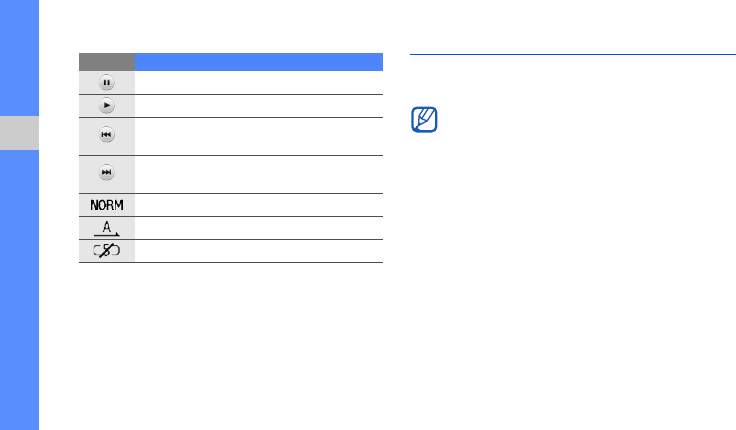The height and width of the screenshot is (430, 736).
Task: Select the blank row beside A repeat icon
Action: click(259, 228)
